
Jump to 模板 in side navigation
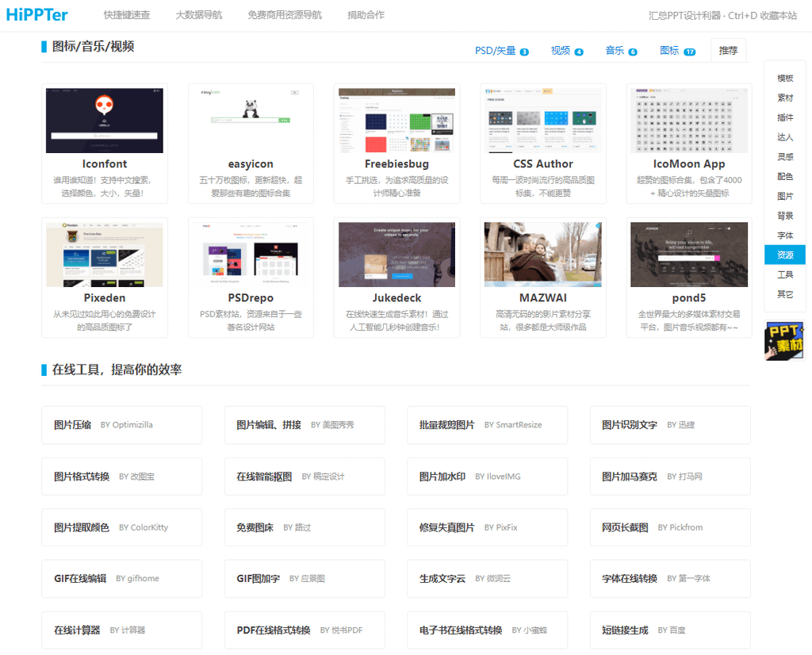pos(785,79)
